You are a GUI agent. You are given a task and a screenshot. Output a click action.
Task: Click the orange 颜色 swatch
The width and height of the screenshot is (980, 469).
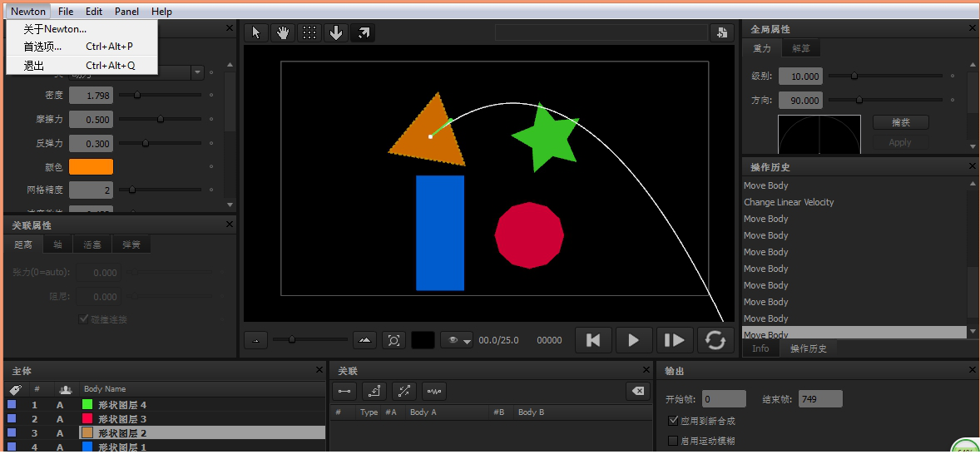point(92,167)
